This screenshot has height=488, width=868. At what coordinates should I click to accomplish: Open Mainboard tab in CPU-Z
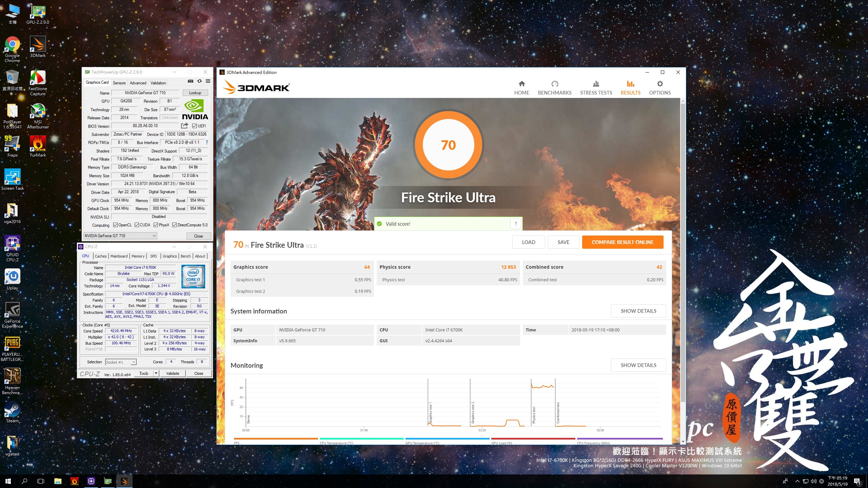tap(119, 256)
